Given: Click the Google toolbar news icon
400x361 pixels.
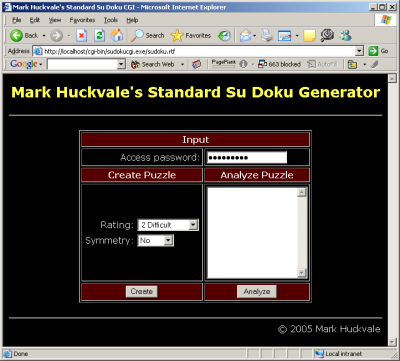Looking at the screenshot, I should click(x=197, y=64).
